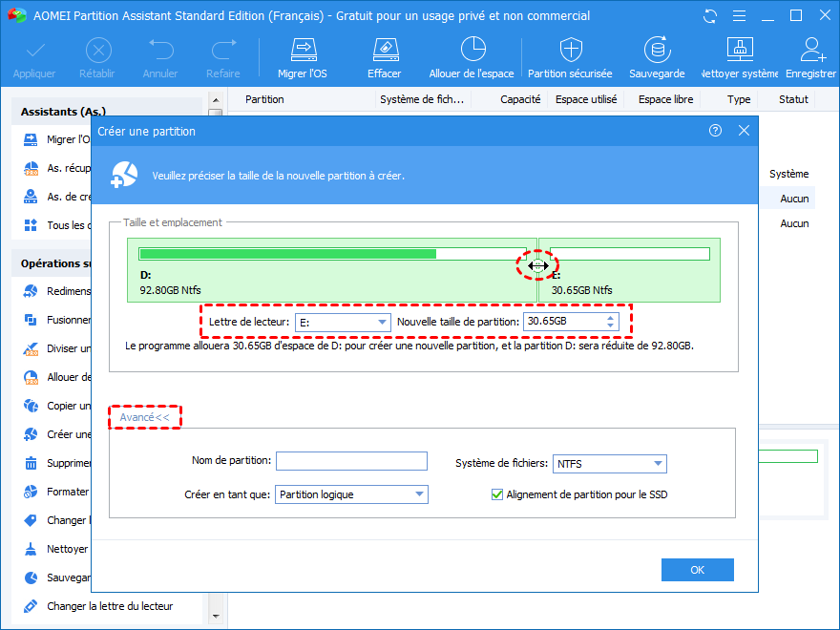Screen dimensions: 840x630
Task: Sort by Partition column header
Action: [x=264, y=99]
